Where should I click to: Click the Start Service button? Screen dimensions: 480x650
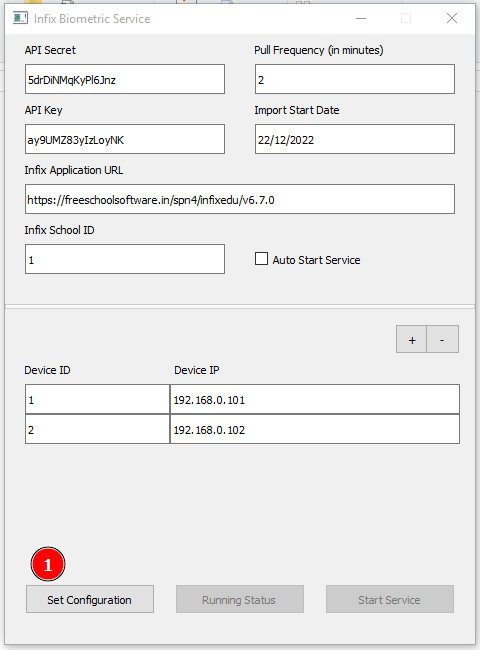[390, 599]
